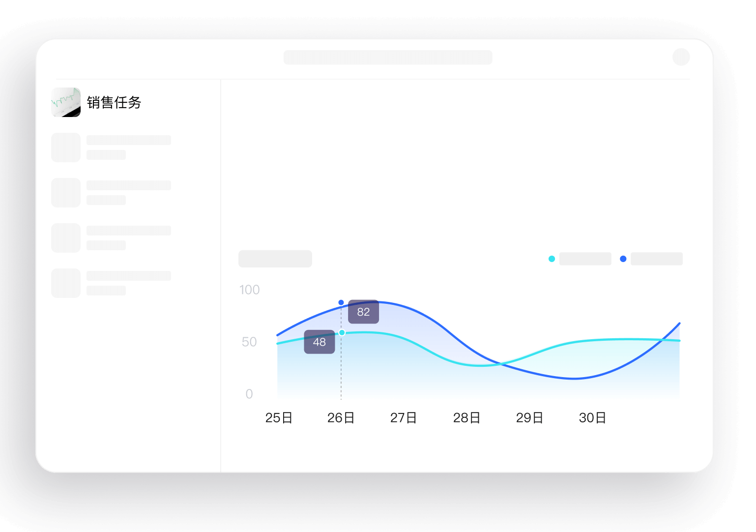Click the 25日 axis label
The image size is (756, 532).
[279, 418]
